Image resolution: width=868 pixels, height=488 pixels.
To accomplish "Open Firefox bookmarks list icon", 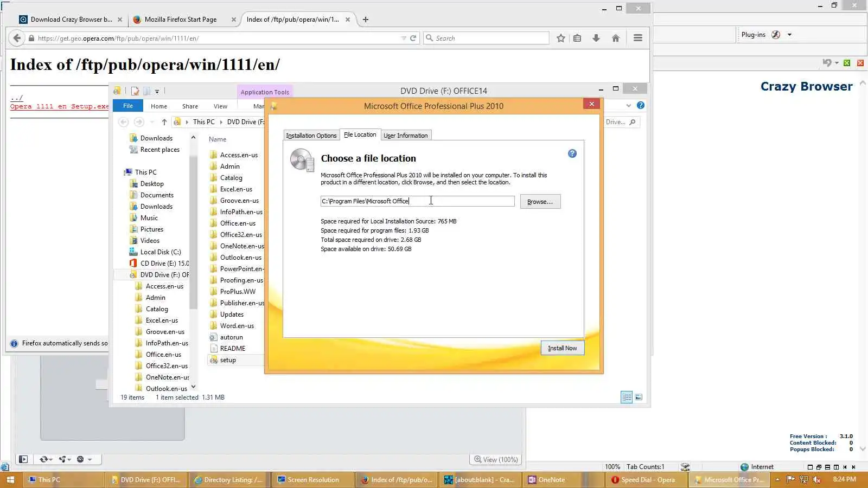I will (x=577, y=38).
